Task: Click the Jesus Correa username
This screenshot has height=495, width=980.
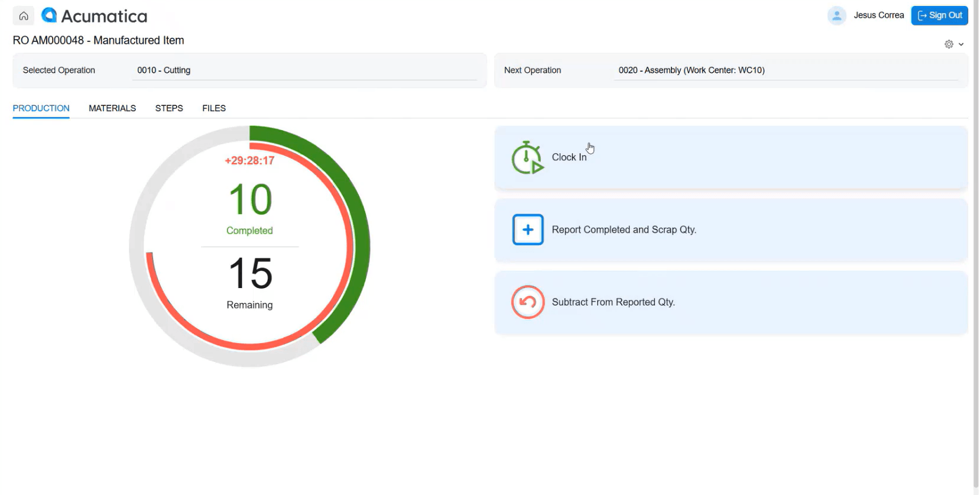Action: [878, 15]
